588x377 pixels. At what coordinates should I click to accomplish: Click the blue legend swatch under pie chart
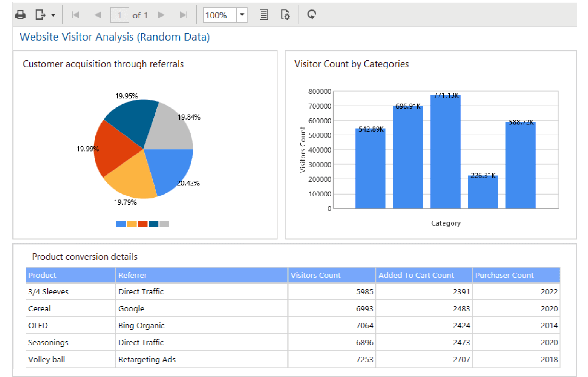tap(121, 224)
